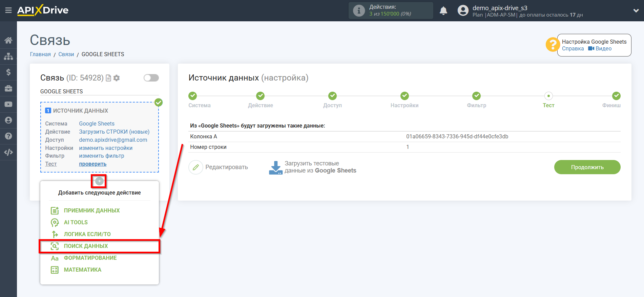
Task: Click the ApiX-Drive logo
Action: pyautogui.click(x=43, y=10)
